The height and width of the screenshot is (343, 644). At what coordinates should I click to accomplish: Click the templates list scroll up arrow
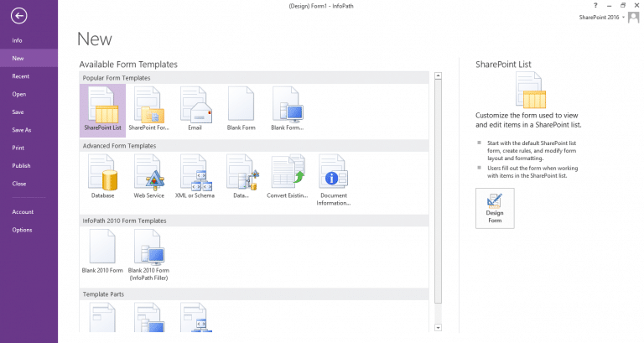[x=439, y=75]
